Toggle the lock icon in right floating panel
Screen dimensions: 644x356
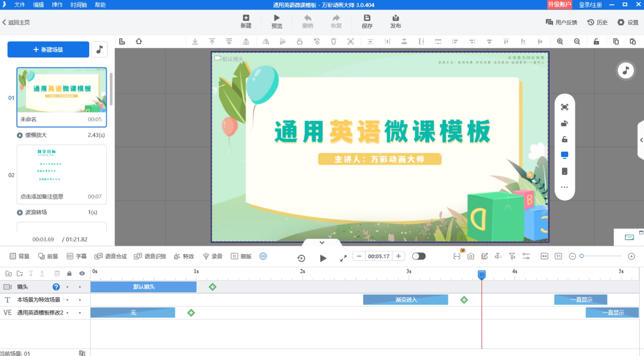coord(565,139)
